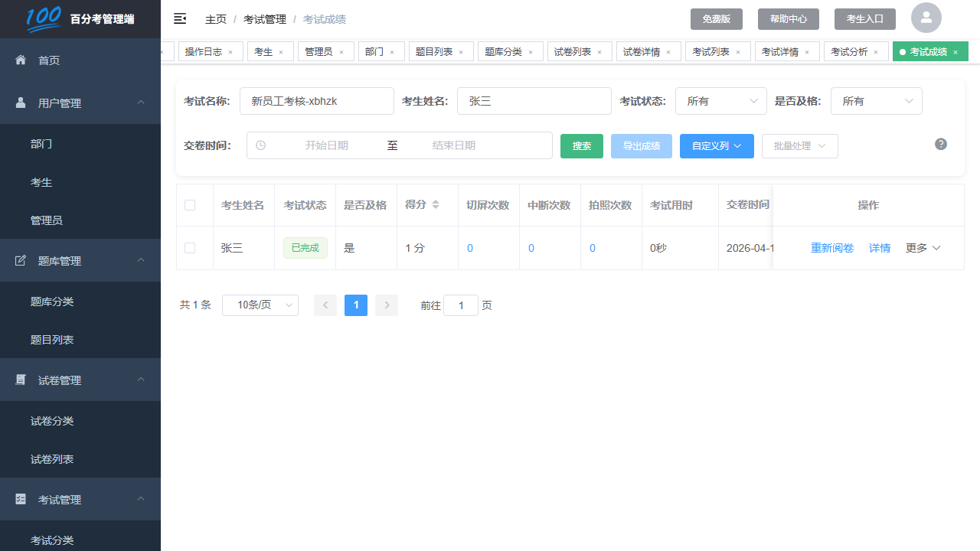Close the 题库分类 tab
Viewport: 980px width, 551px height.
[x=531, y=52]
